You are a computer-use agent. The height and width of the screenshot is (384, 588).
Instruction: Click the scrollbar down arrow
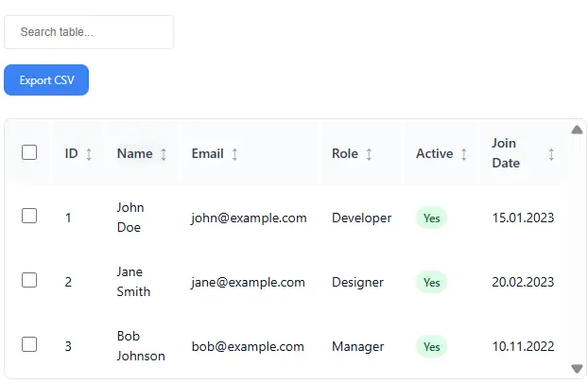click(578, 369)
